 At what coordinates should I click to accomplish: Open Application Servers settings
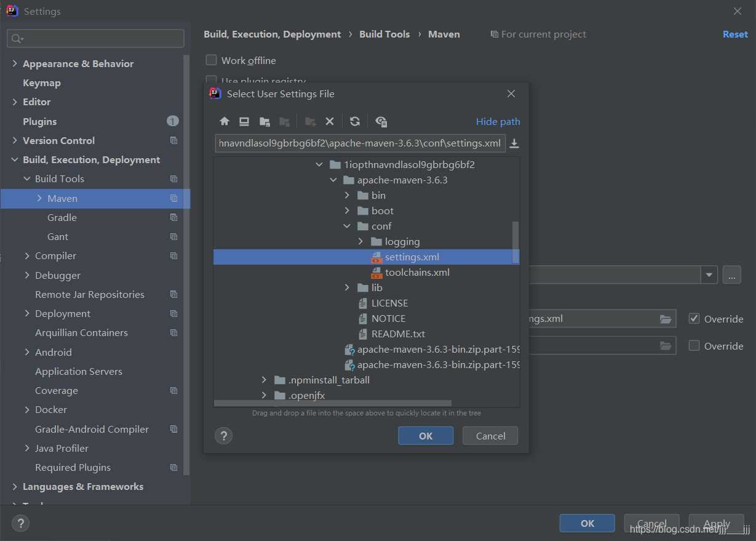click(79, 371)
